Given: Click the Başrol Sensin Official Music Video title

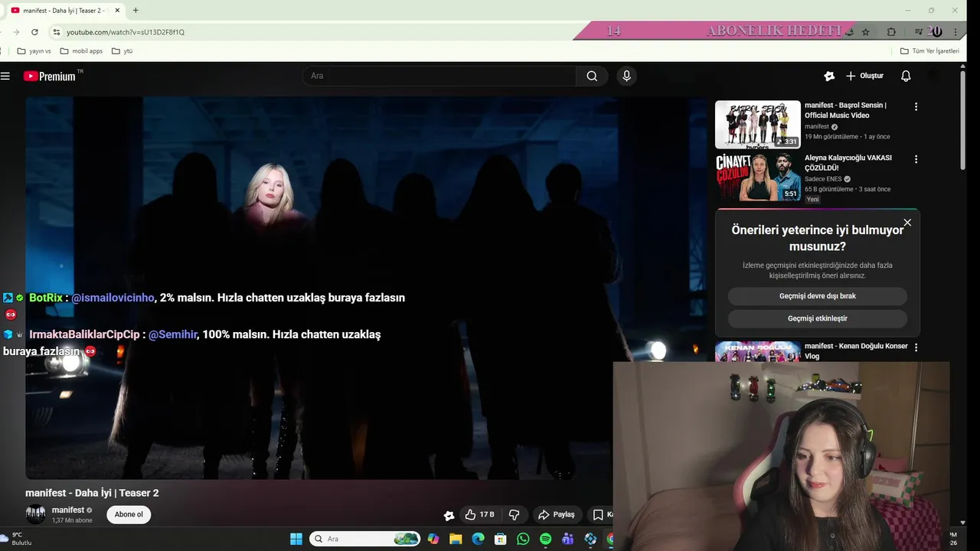Looking at the screenshot, I should point(845,110).
